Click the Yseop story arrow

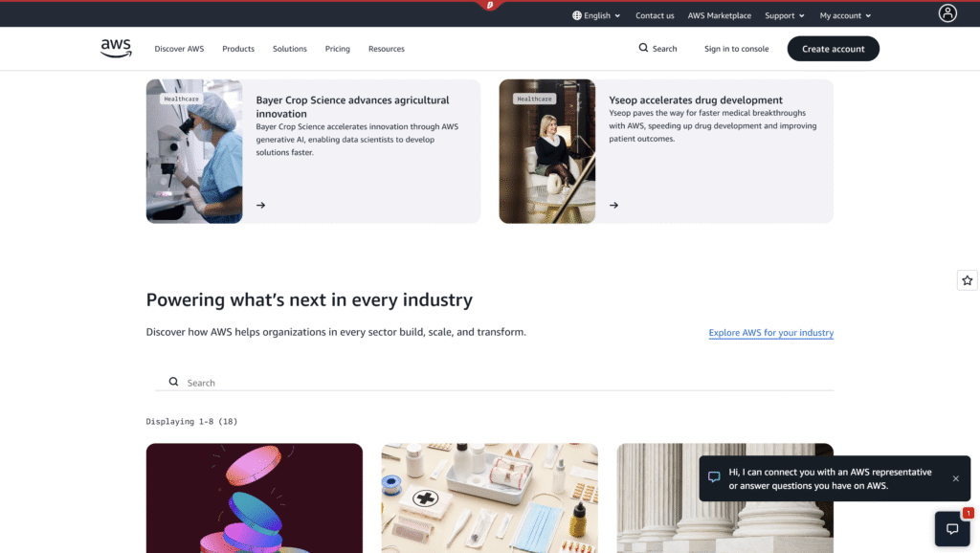pos(613,205)
